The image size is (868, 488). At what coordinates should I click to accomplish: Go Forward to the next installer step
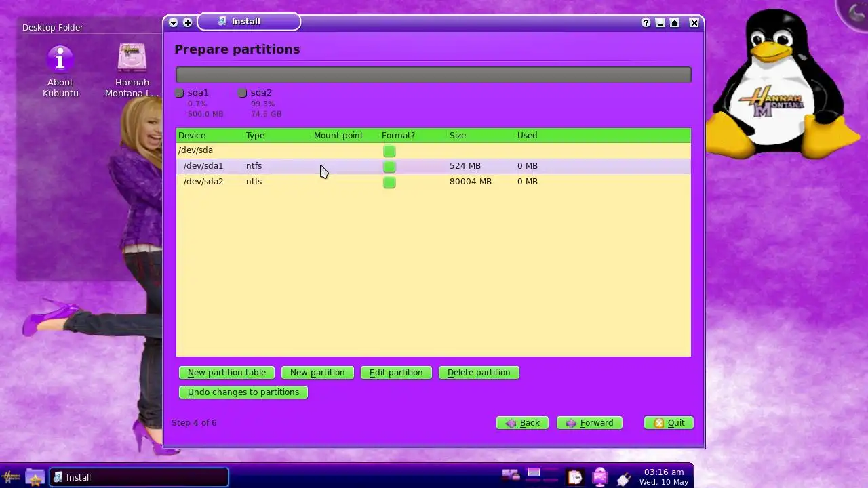point(589,423)
